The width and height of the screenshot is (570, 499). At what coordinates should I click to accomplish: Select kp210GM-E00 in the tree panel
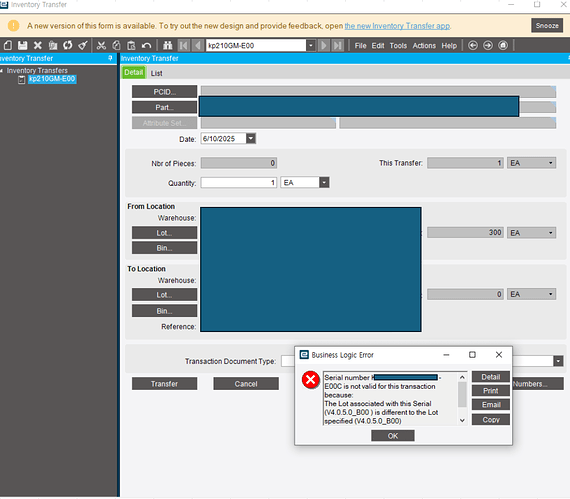(52, 79)
